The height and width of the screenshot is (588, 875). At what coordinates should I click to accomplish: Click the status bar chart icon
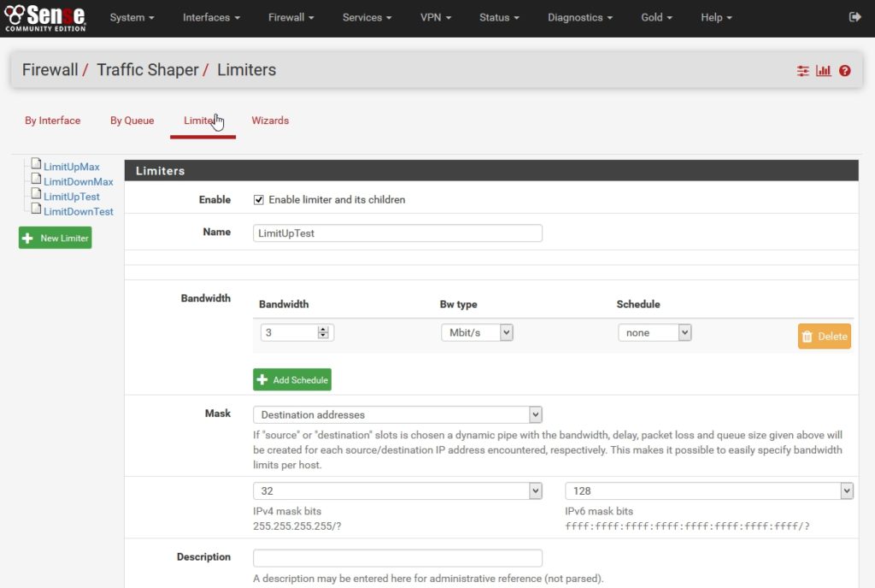coord(824,71)
